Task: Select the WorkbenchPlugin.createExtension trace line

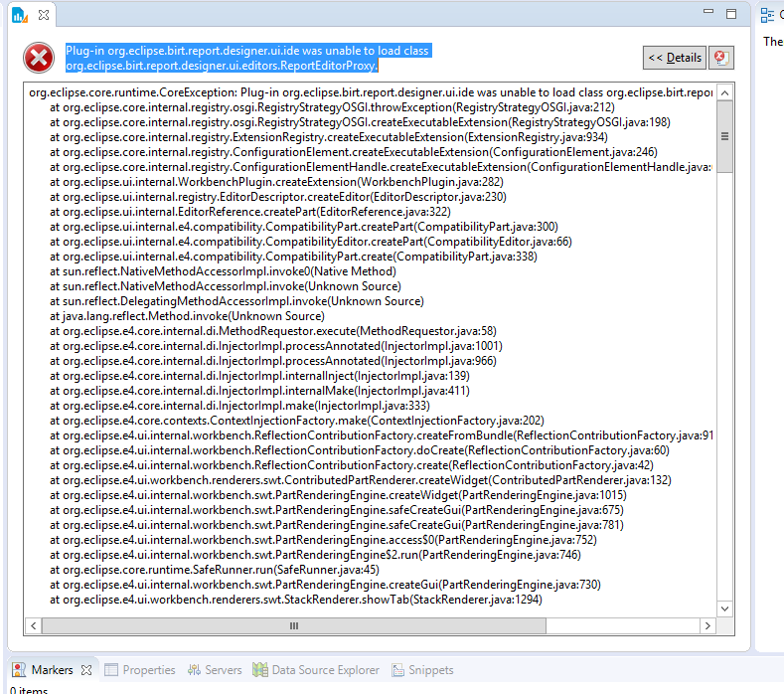Action: (x=276, y=182)
